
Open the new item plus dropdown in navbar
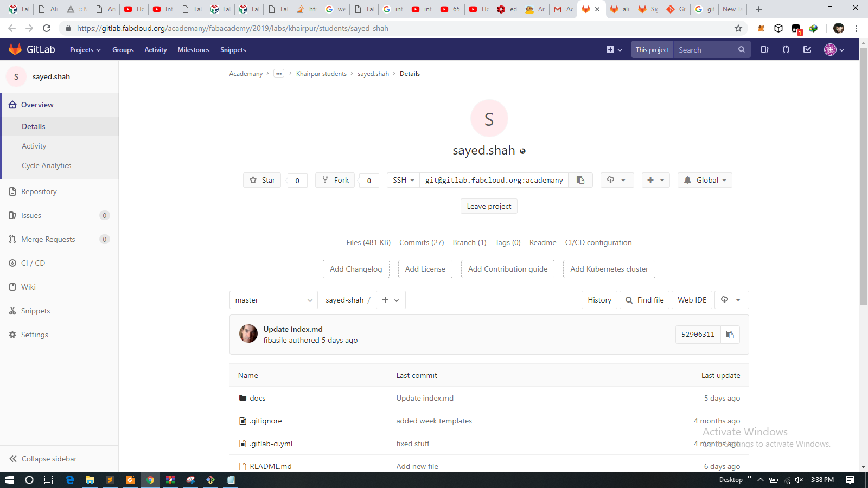coord(614,49)
